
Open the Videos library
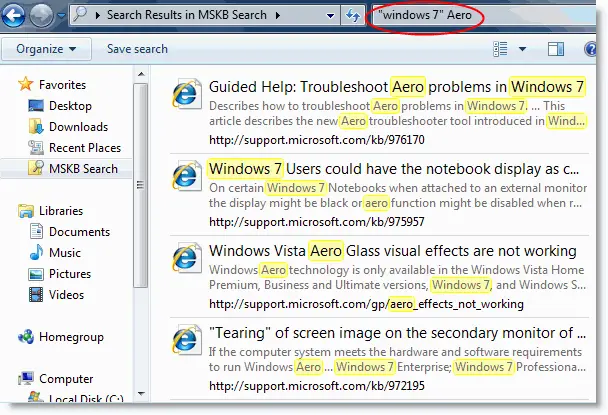click(x=66, y=295)
